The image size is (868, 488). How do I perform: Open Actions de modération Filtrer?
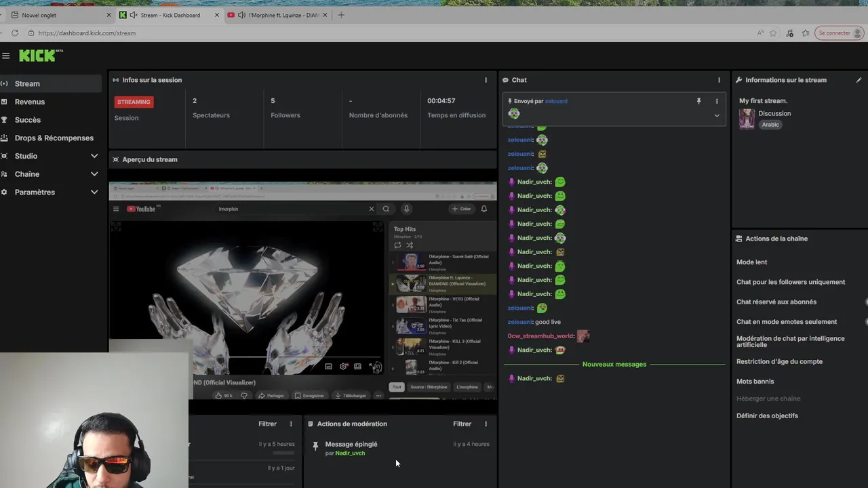coord(462,424)
